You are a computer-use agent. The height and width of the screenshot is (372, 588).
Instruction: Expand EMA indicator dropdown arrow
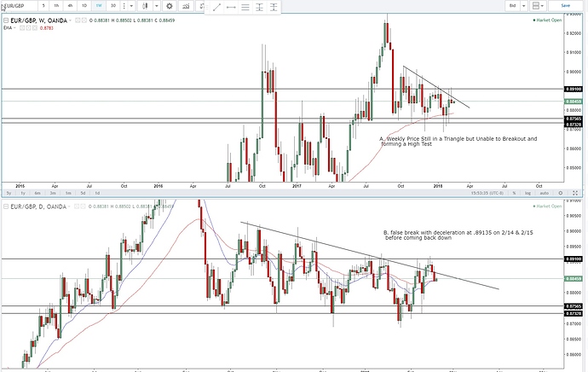click(14, 28)
